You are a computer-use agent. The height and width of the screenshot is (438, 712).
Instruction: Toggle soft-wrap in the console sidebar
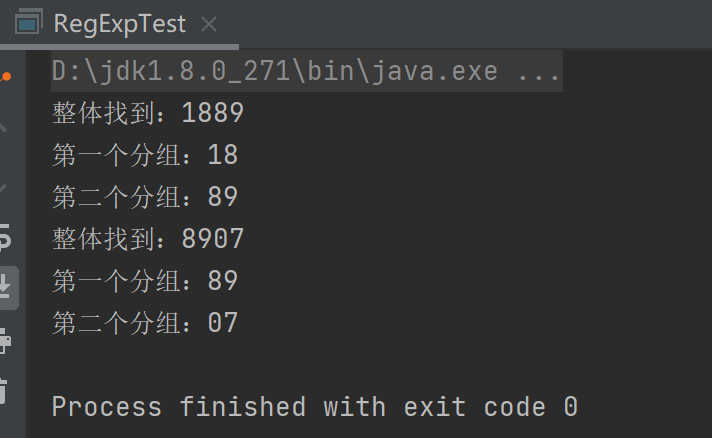[x=5, y=238]
